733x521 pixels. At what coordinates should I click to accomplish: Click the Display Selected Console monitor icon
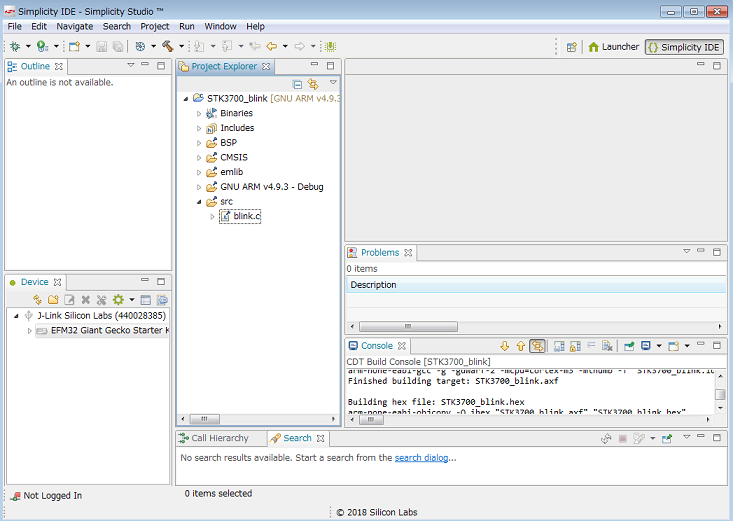[646, 346]
